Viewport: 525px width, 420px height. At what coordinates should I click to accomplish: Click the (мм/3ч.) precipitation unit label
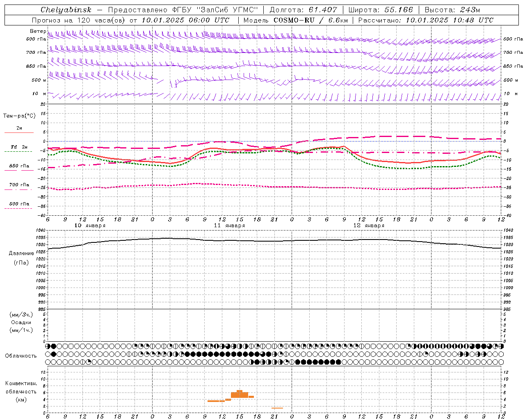tap(21, 315)
